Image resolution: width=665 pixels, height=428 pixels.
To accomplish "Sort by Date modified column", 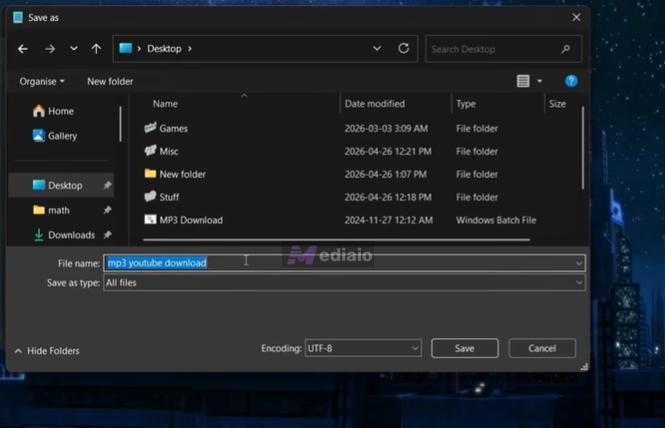I will (x=374, y=104).
